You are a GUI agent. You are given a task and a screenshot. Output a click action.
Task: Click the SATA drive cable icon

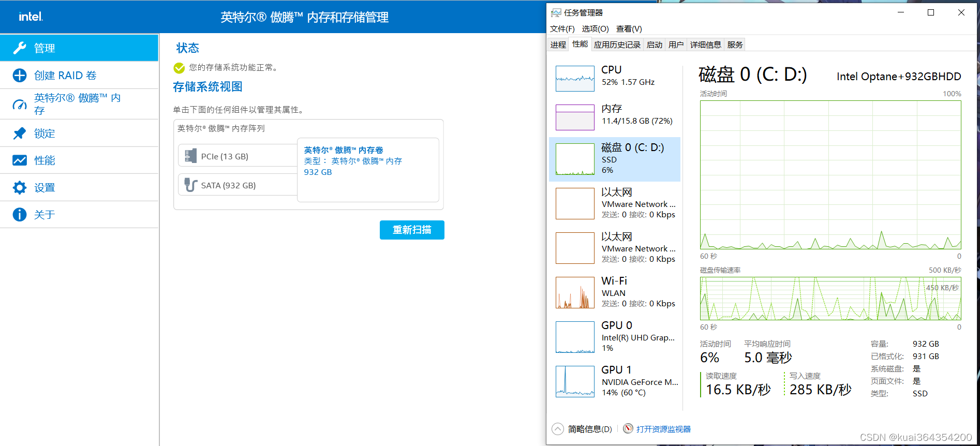(x=191, y=185)
